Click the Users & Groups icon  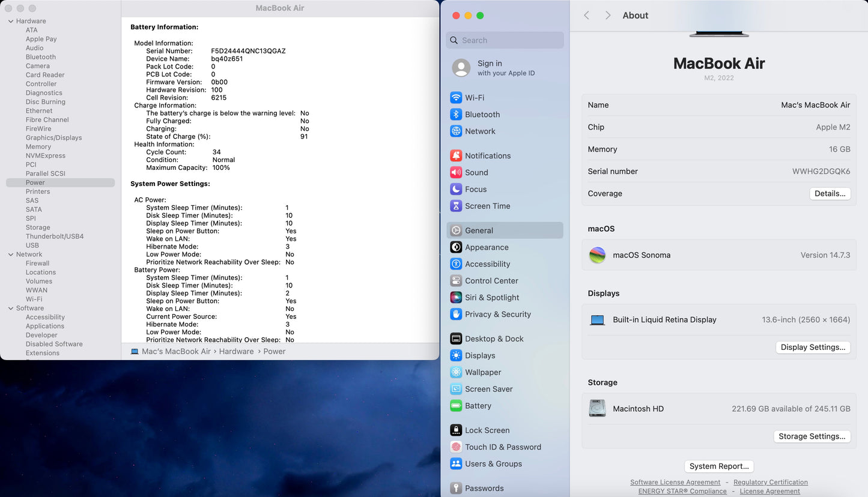click(456, 464)
